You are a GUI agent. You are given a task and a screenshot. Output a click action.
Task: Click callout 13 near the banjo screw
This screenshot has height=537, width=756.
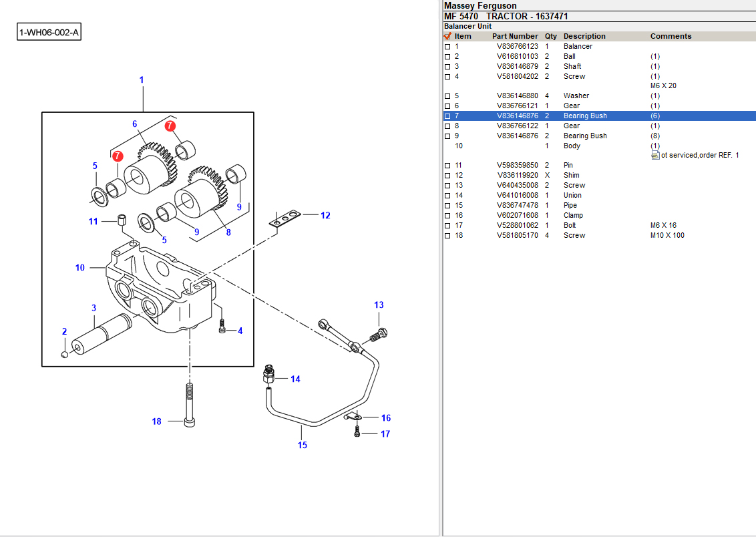pos(379,305)
